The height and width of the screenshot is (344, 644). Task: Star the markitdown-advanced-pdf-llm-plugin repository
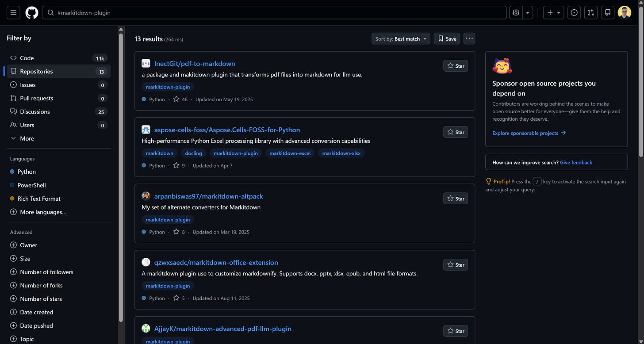click(x=456, y=331)
